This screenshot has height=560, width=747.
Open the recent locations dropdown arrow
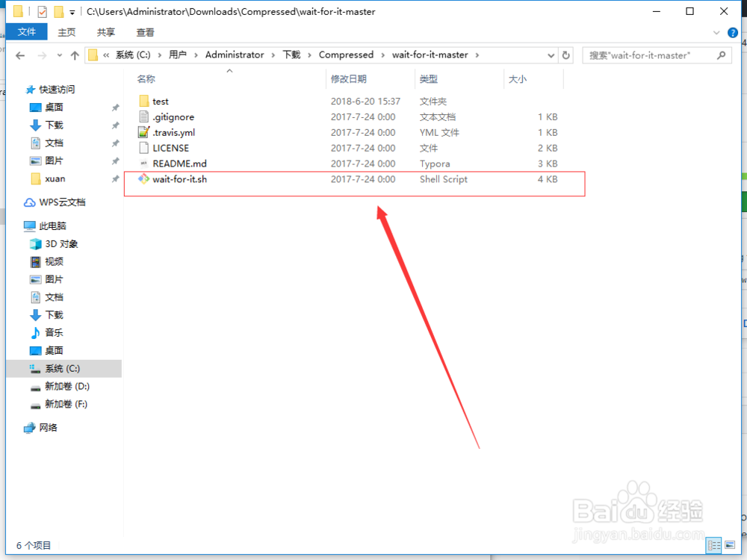(60, 56)
